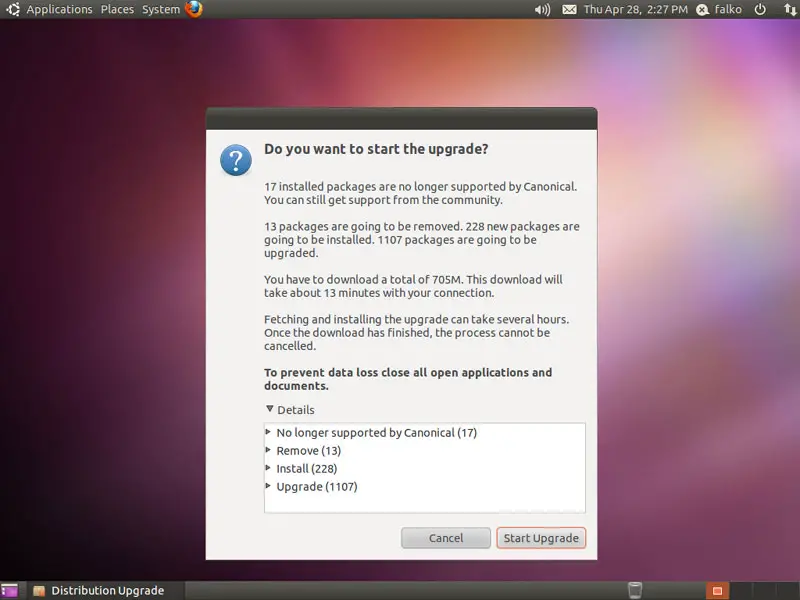This screenshot has width=800, height=600.
Task: Launch Firefox from the top panel
Action: point(194,9)
